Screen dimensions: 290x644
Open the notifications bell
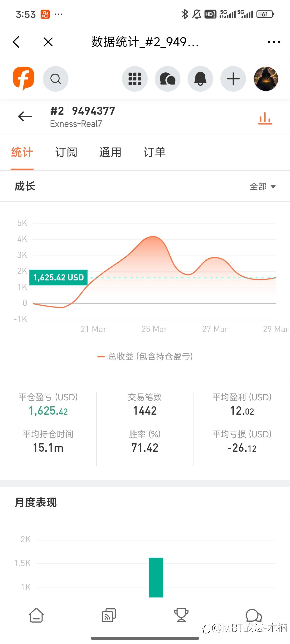click(x=200, y=79)
